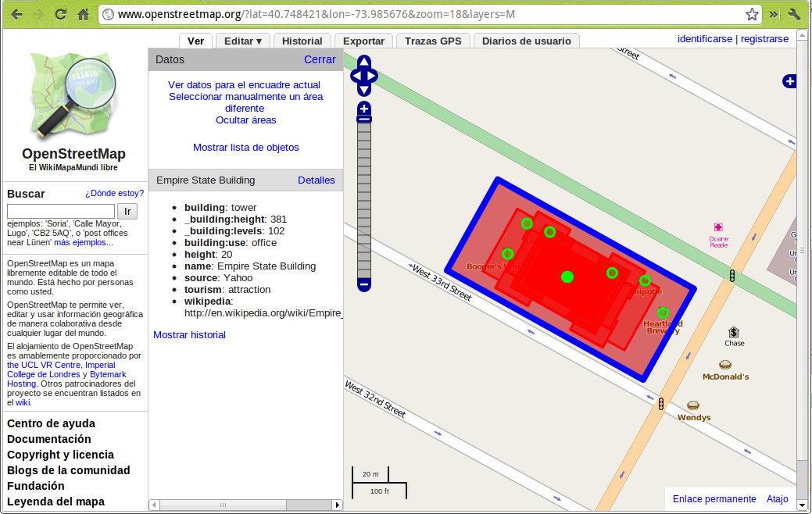This screenshot has height=514, width=812.
Task: Open the browser wrench settings menu
Action: (794, 14)
